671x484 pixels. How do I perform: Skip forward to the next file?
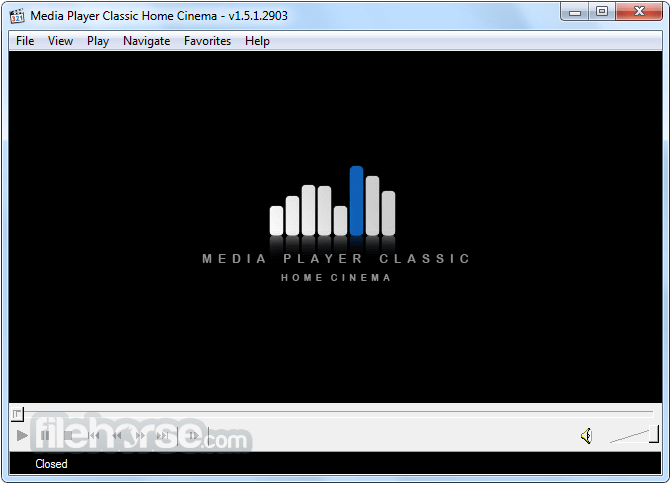[164, 436]
